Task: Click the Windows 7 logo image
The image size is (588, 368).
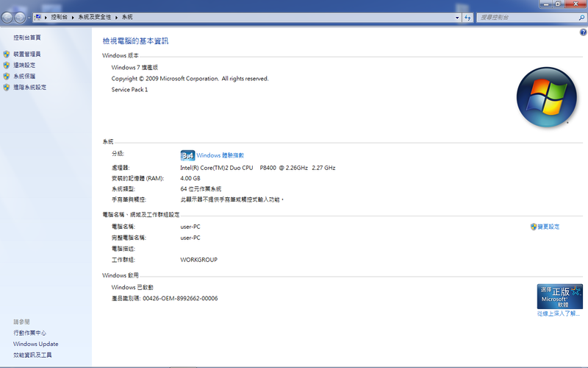Action: [x=546, y=97]
